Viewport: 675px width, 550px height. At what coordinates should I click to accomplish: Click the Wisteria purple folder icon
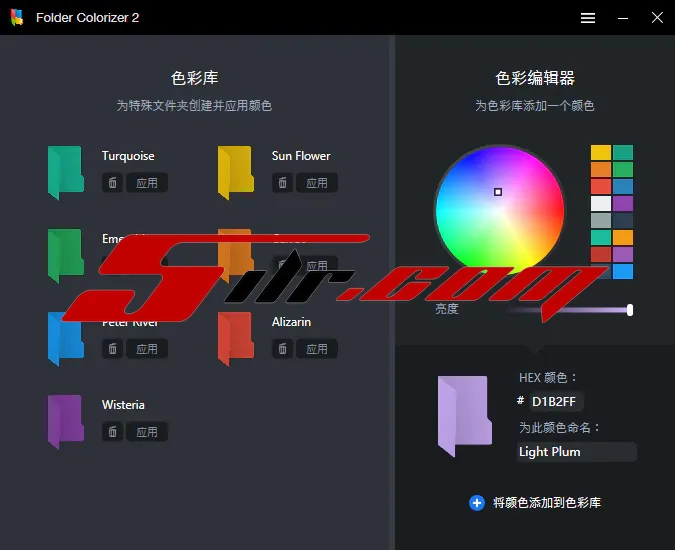click(x=66, y=420)
